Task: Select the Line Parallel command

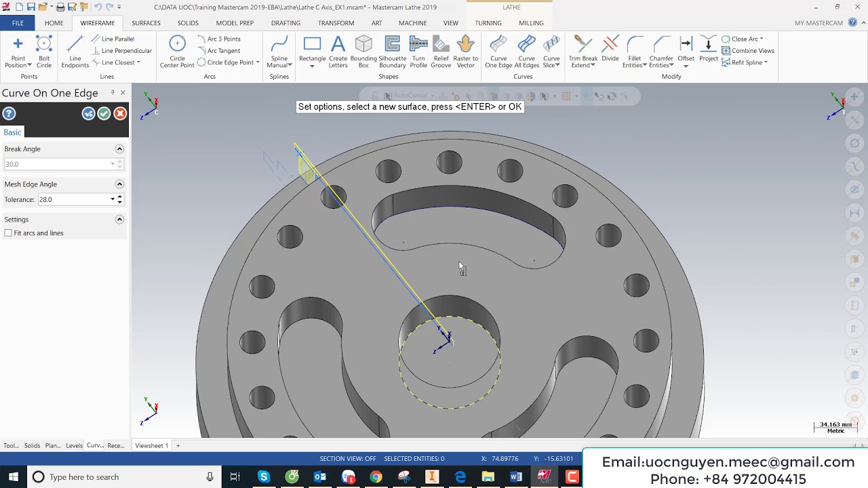Action: [113, 39]
